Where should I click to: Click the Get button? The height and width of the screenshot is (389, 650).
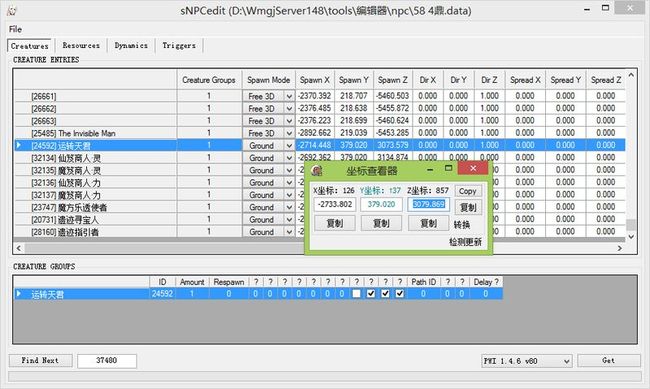pos(609,360)
